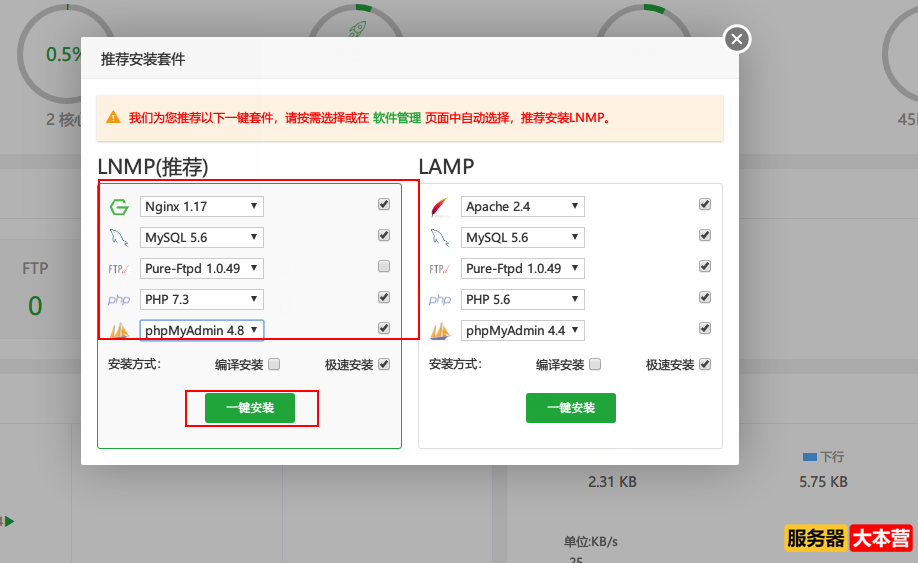The image size is (918, 563).
Task: Enable 编译安装 under LAMP
Action: (x=595, y=365)
